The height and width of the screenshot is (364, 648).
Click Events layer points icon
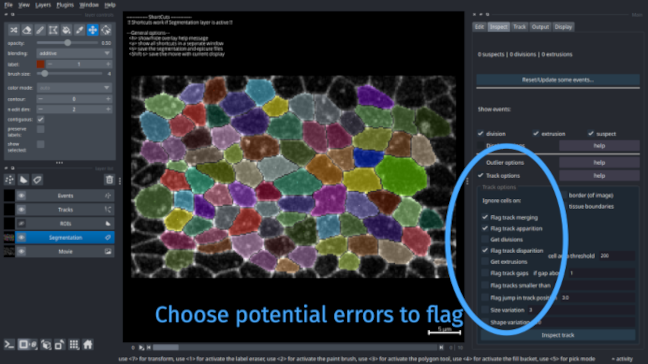[108, 195]
